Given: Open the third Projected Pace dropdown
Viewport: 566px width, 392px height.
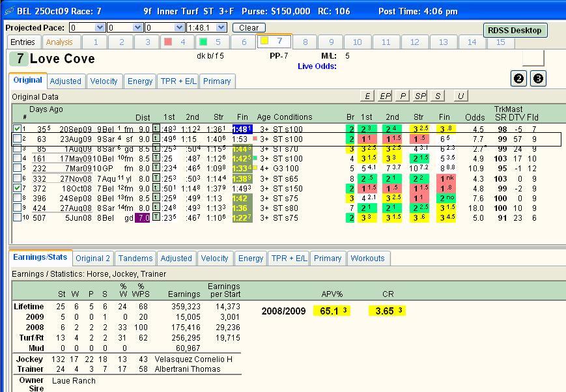Looking at the screenshot, I should click(x=179, y=27).
